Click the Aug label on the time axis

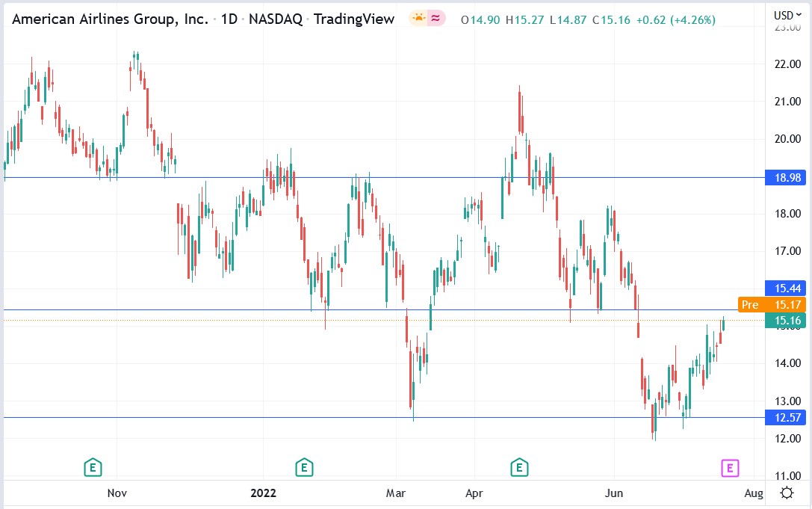754,493
